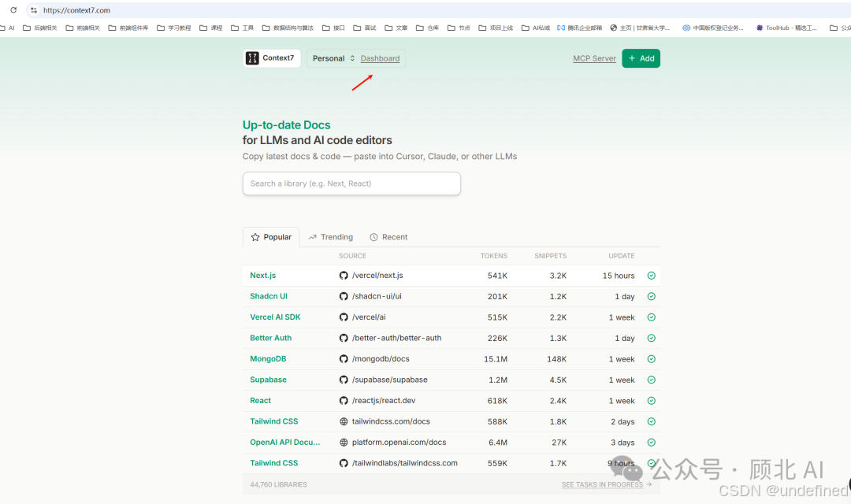Click the 148K snippets value

557,359
